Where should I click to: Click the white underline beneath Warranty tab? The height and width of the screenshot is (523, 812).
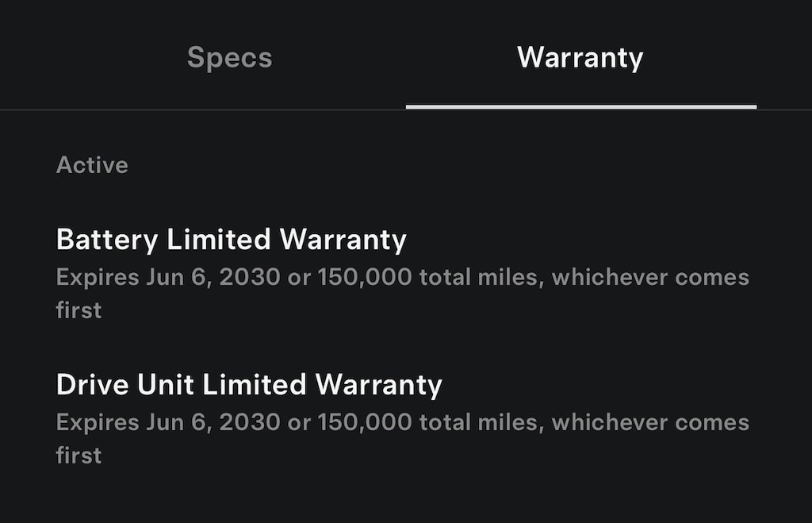point(580,106)
